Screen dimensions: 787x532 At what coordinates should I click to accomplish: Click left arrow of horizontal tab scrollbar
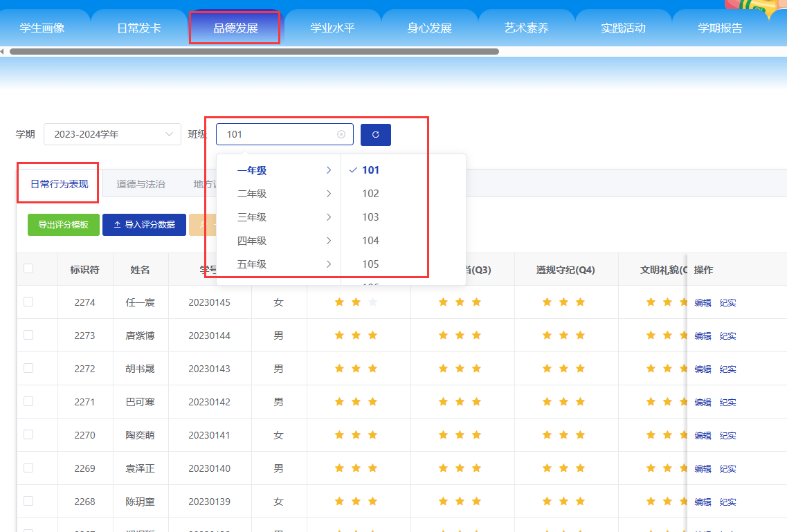pos(3,51)
